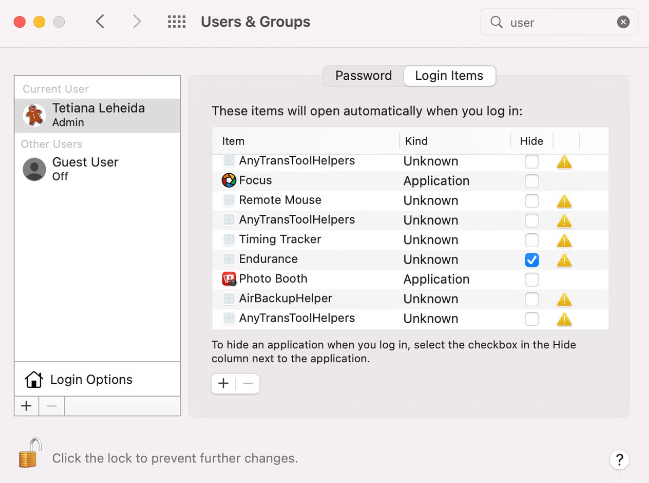Screen dimensions: 649x483
Task: Select Tetiana Leheida Admin user
Action: [x=97, y=115]
